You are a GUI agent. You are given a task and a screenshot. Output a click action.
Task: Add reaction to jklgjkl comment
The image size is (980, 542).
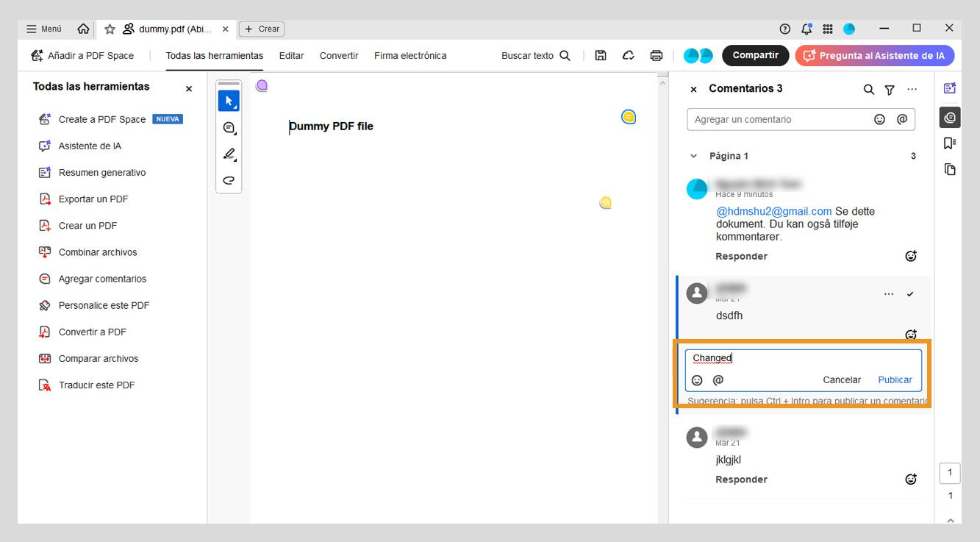pyautogui.click(x=911, y=479)
